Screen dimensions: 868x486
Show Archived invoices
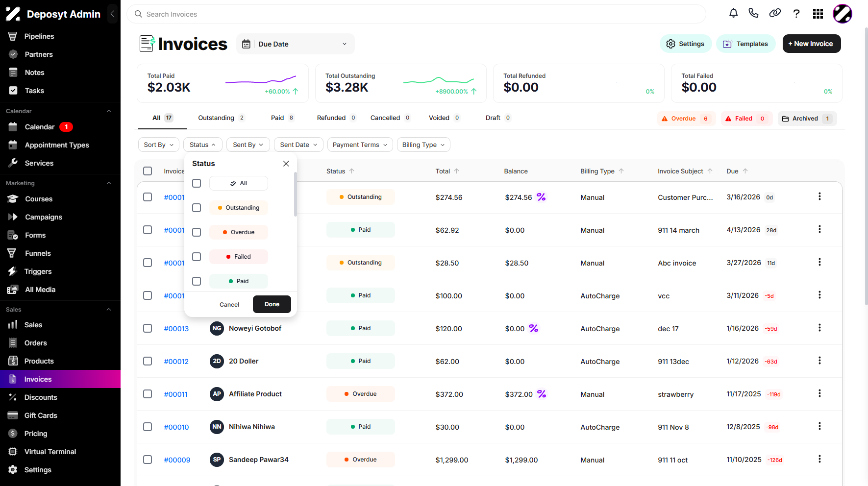tap(807, 119)
